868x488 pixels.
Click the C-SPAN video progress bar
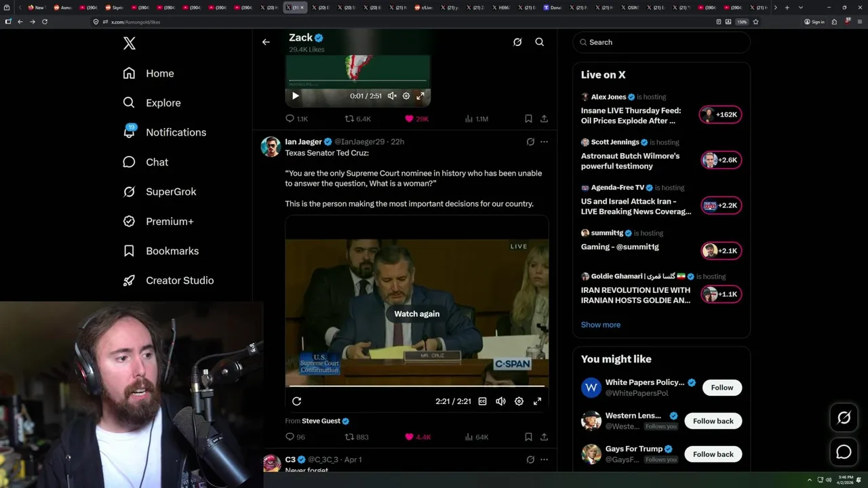pos(417,386)
